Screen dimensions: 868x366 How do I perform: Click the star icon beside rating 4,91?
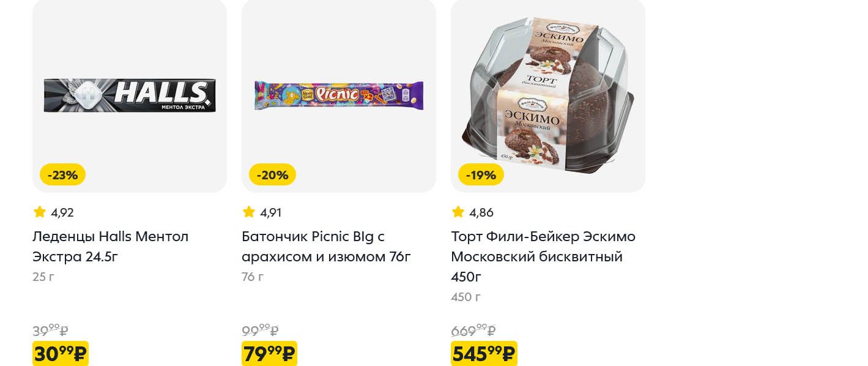click(249, 212)
